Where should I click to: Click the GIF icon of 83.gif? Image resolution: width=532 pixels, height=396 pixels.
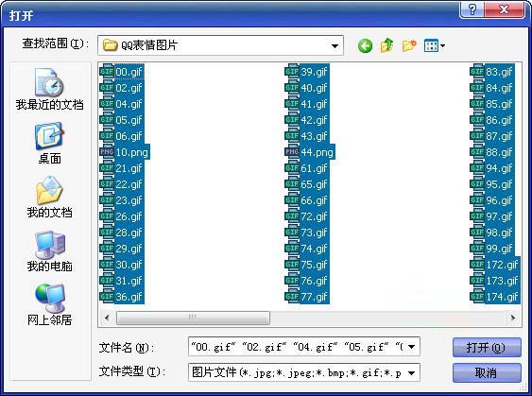coord(477,72)
